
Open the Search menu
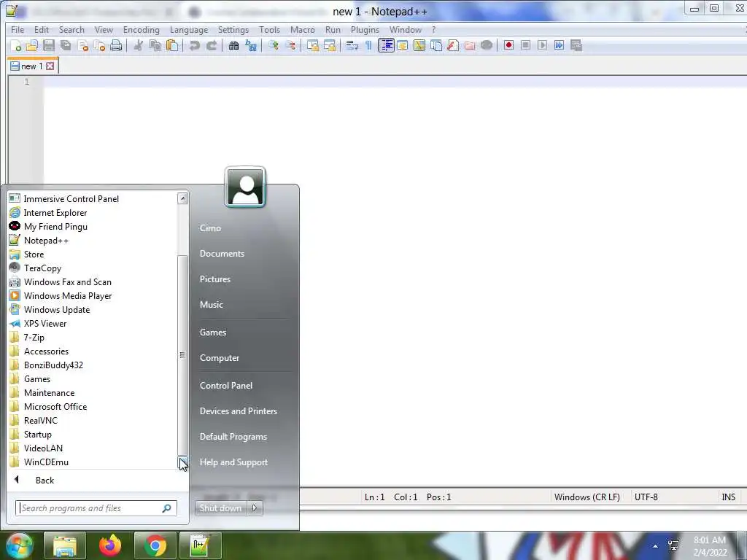point(71,29)
